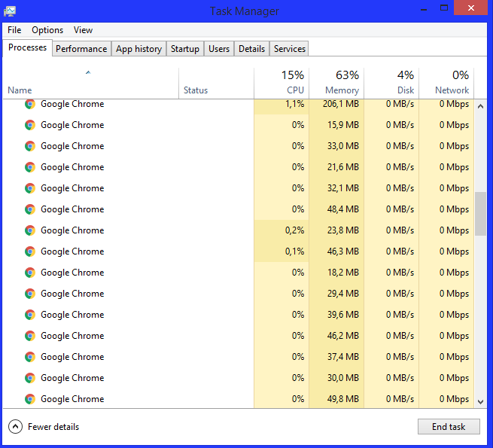This screenshot has height=448, width=493.
Task: Click the 0,1% CPU value
Action: point(294,251)
